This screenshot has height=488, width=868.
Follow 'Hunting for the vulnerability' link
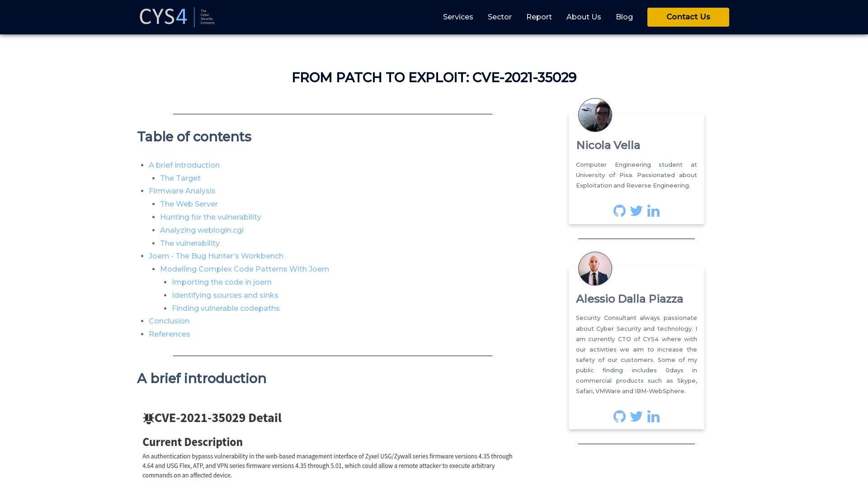click(x=211, y=217)
